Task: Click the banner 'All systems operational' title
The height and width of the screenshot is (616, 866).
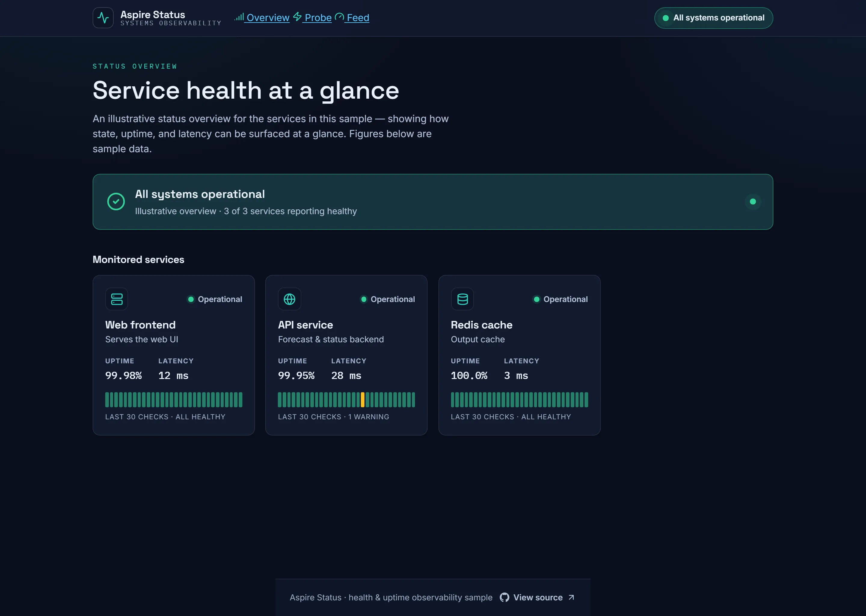Action: (200, 194)
